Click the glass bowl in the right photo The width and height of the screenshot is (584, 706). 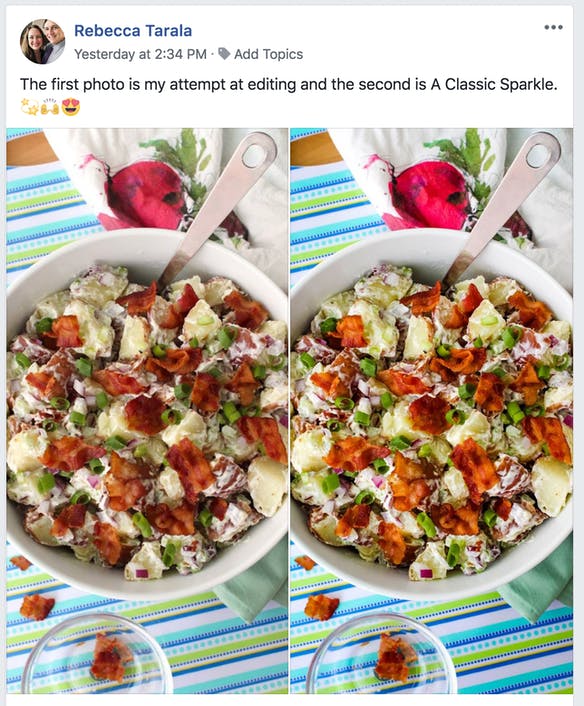point(381,654)
